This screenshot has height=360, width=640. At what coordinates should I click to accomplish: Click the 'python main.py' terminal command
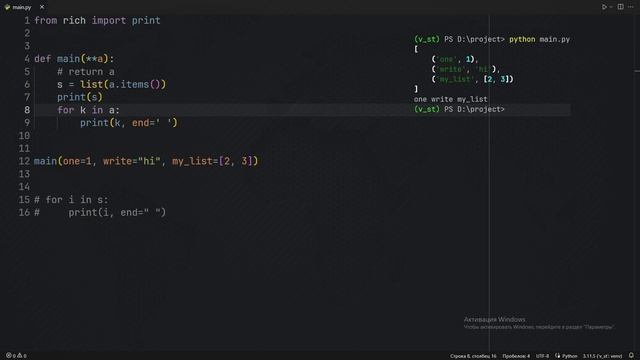tap(539, 39)
